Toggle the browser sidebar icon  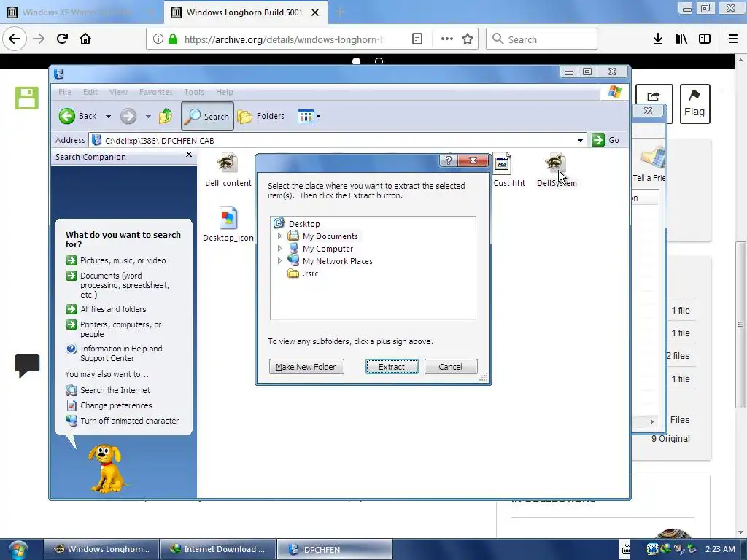click(x=705, y=39)
